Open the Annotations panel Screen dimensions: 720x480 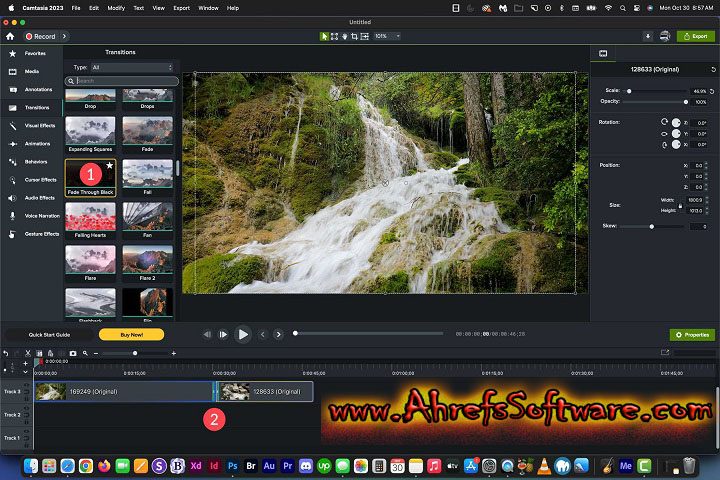(x=31, y=90)
